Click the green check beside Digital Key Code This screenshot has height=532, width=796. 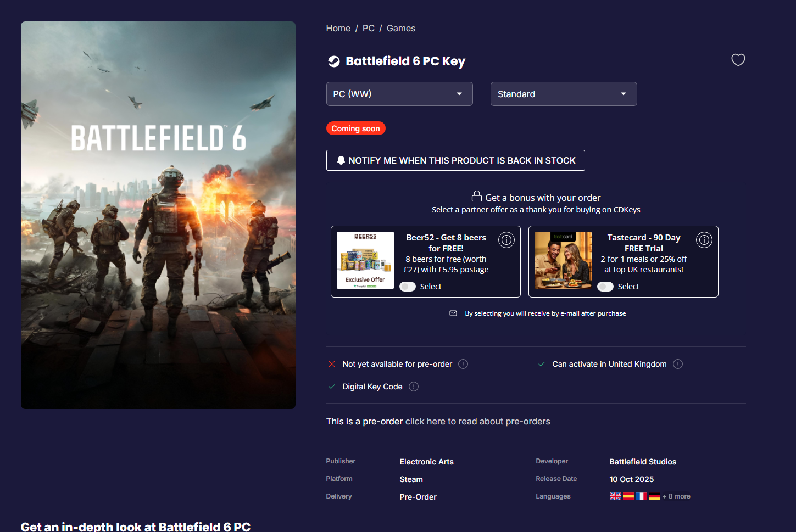click(332, 387)
